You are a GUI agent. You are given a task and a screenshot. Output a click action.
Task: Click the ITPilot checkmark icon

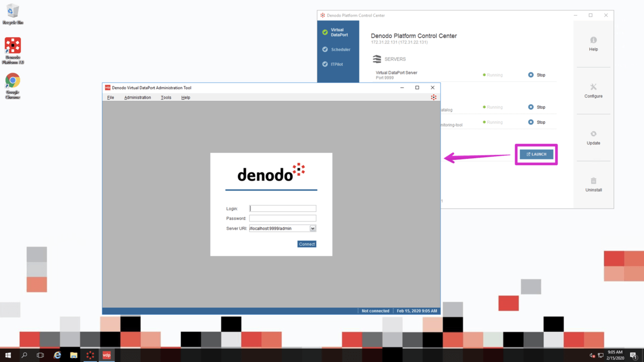pyautogui.click(x=325, y=64)
